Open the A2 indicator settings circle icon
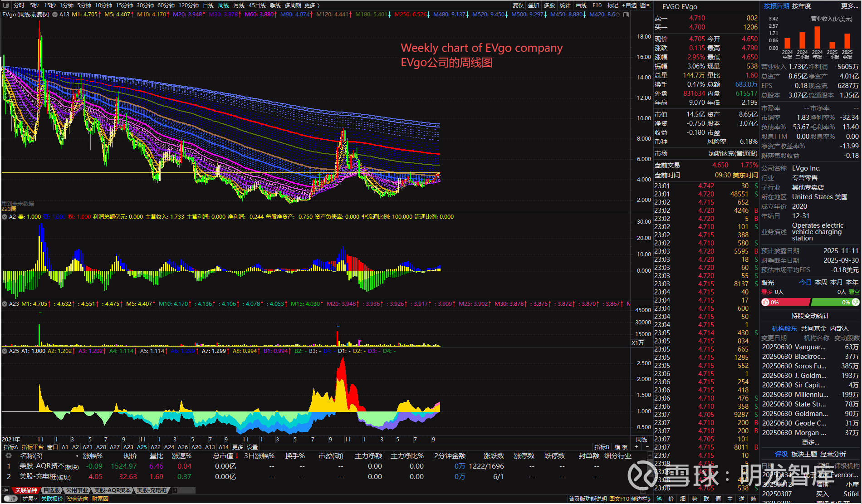The image size is (862, 504). coord(5,217)
